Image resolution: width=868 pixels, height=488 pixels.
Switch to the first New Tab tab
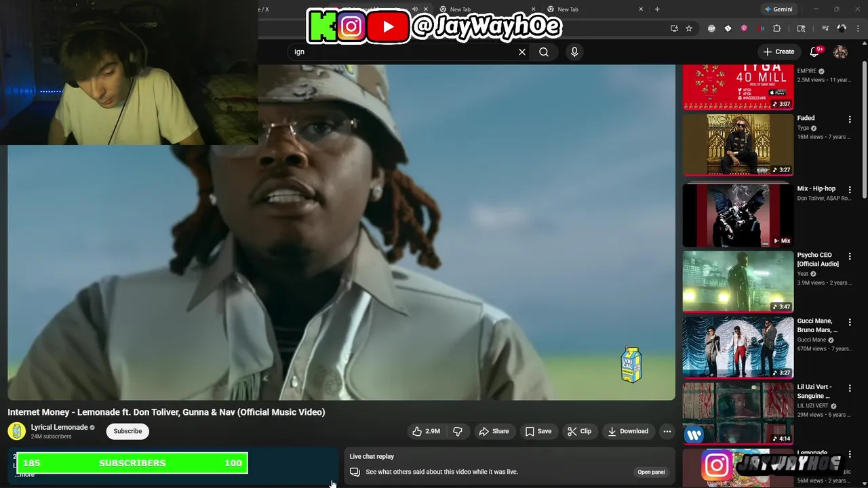(x=485, y=9)
